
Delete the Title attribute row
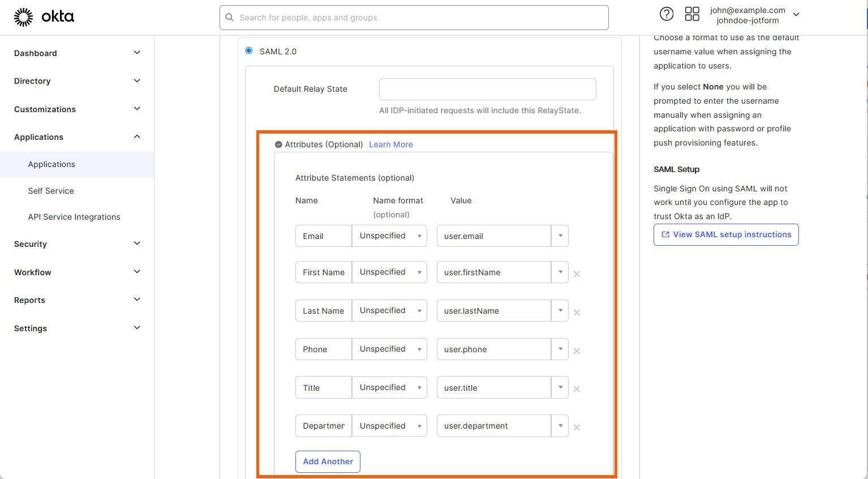pos(577,389)
